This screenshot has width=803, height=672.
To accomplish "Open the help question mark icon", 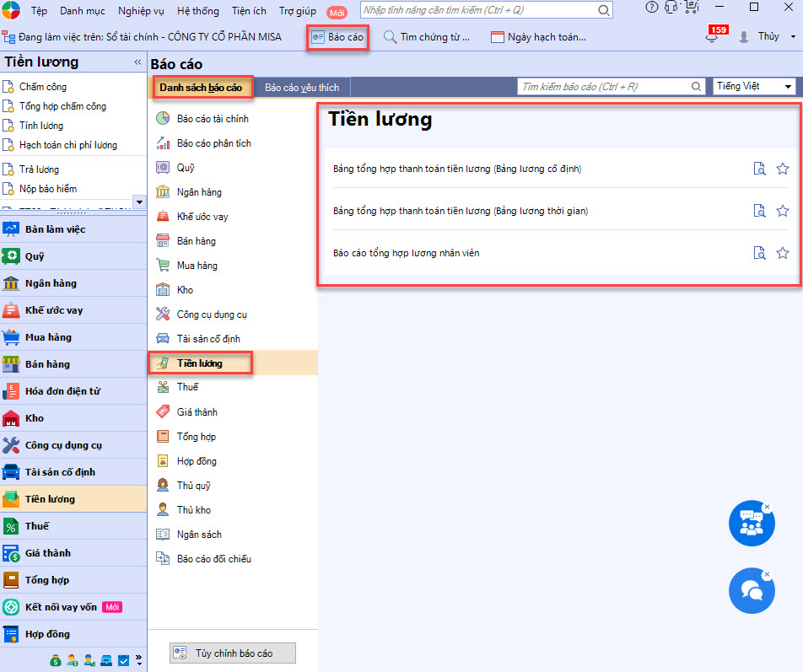I will [x=651, y=8].
